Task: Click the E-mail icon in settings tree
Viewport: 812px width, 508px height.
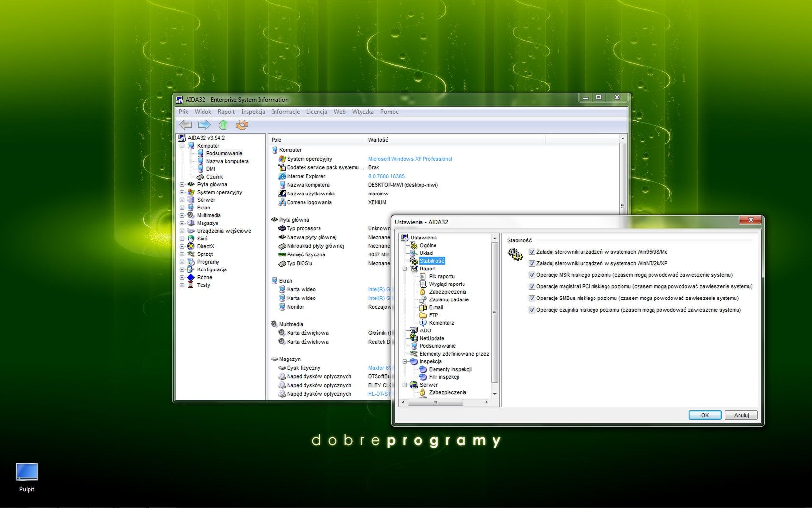Action: point(423,307)
